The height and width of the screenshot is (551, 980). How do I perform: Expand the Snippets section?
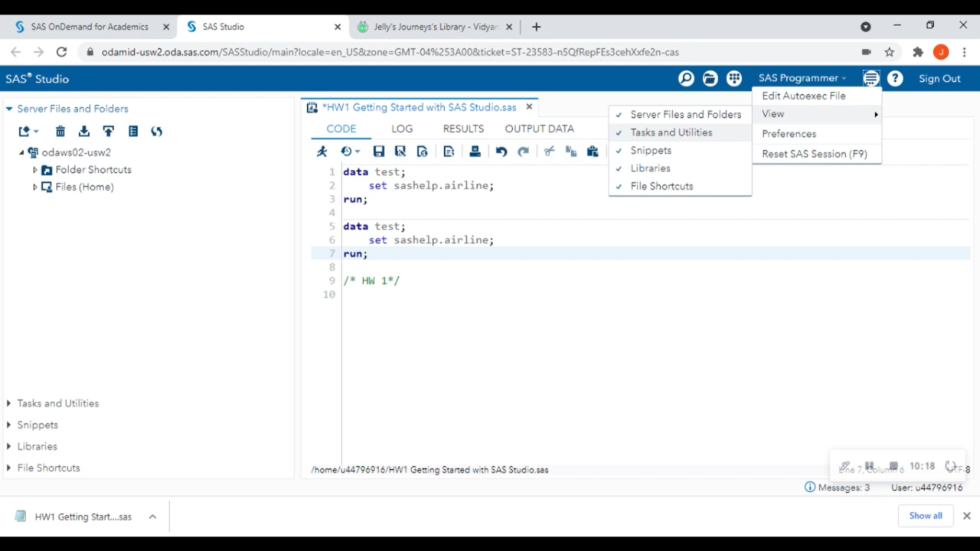tap(9, 425)
